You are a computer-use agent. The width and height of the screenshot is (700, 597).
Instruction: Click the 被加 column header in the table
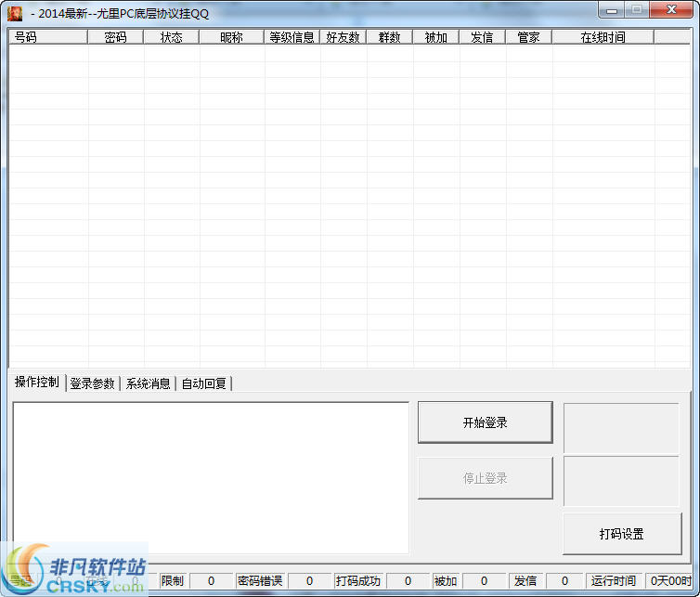[x=436, y=37]
